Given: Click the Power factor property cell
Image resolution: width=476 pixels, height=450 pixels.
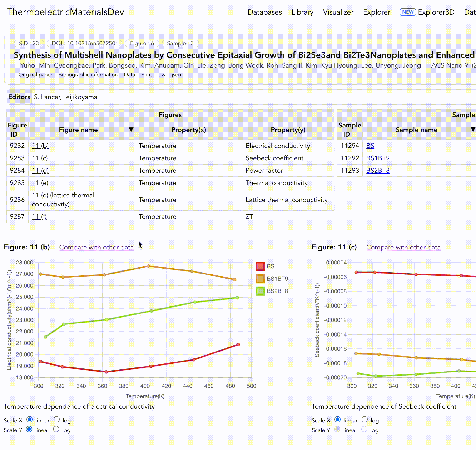Looking at the screenshot, I should pos(288,171).
